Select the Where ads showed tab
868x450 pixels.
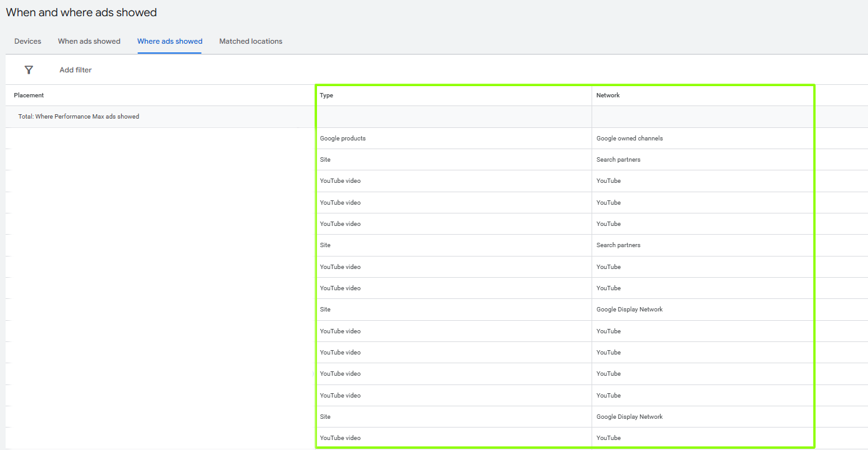pyautogui.click(x=169, y=41)
